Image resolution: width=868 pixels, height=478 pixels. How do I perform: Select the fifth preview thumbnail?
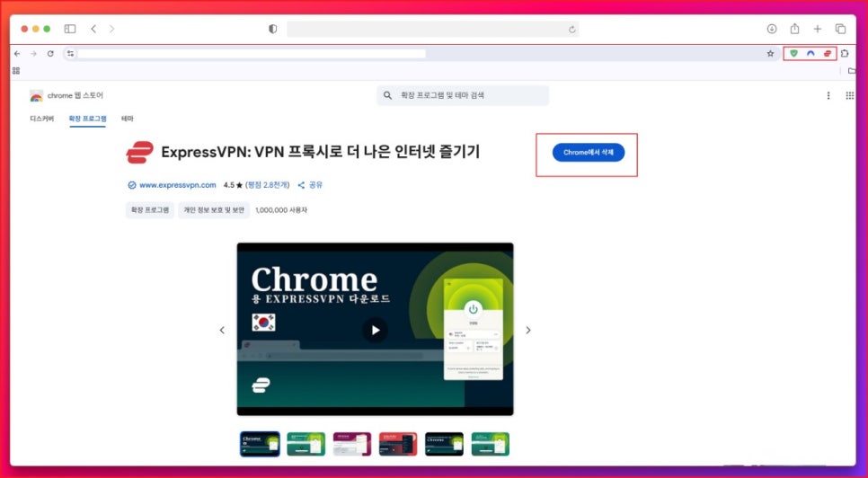point(444,444)
